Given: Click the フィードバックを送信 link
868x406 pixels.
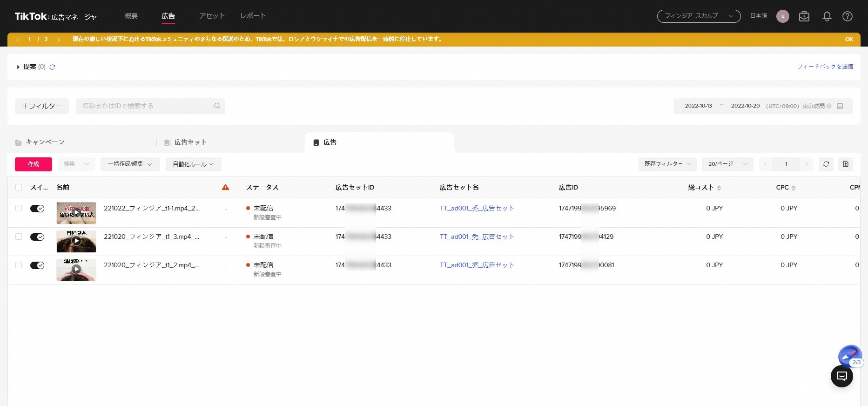Looking at the screenshot, I should coord(825,67).
